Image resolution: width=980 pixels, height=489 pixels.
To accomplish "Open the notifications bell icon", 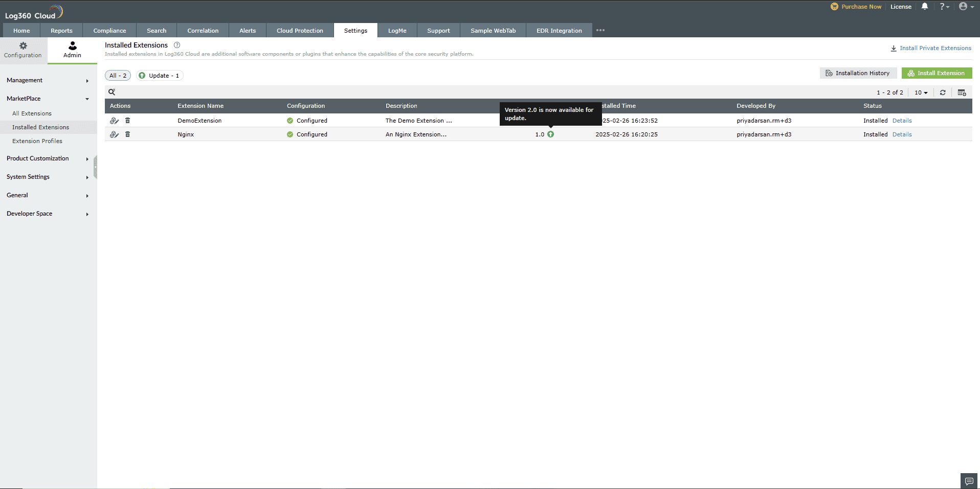I will point(925,7).
